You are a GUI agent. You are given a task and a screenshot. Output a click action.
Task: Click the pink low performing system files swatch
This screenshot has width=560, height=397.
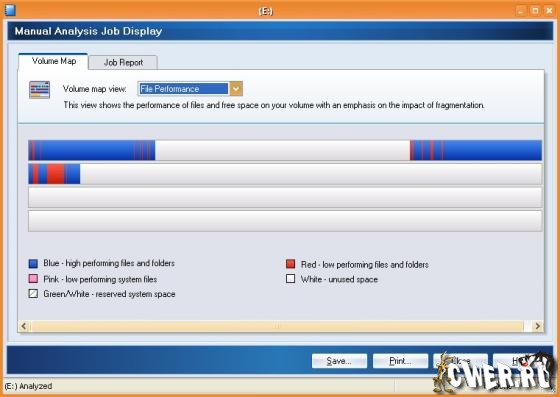[x=33, y=278]
